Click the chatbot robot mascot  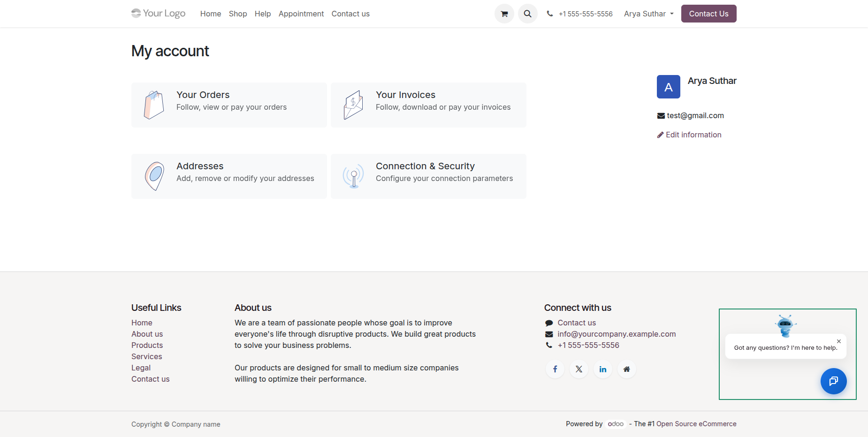(785, 326)
